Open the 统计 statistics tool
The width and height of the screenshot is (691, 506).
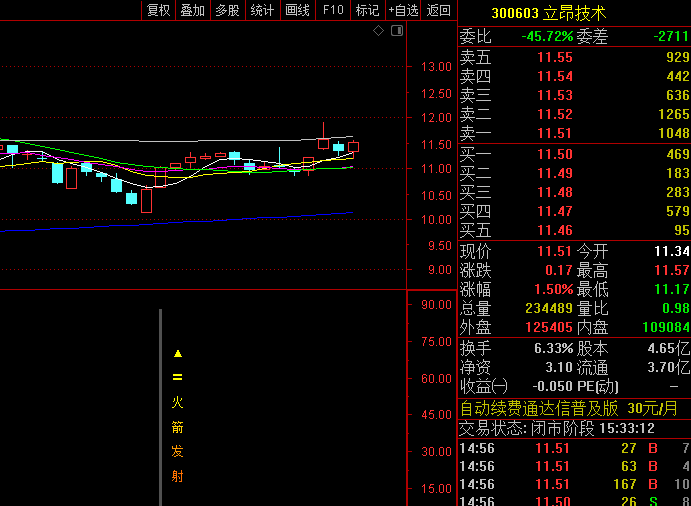pos(262,10)
